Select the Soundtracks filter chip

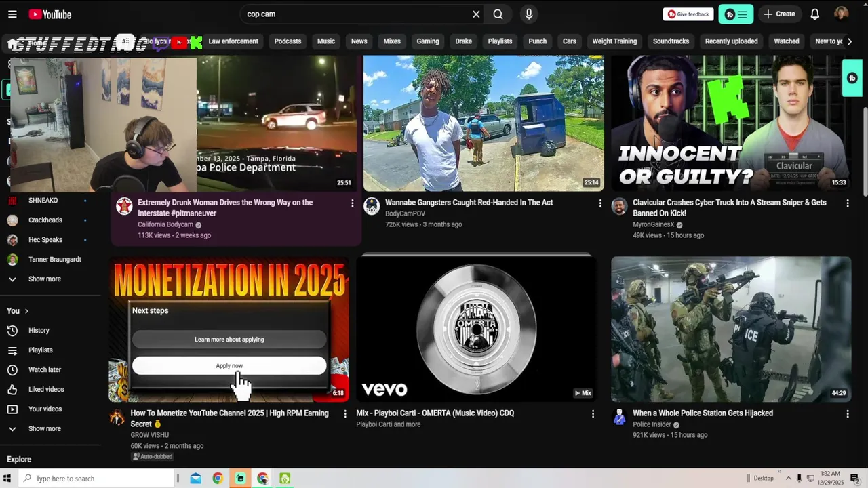click(x=671, y=41)
